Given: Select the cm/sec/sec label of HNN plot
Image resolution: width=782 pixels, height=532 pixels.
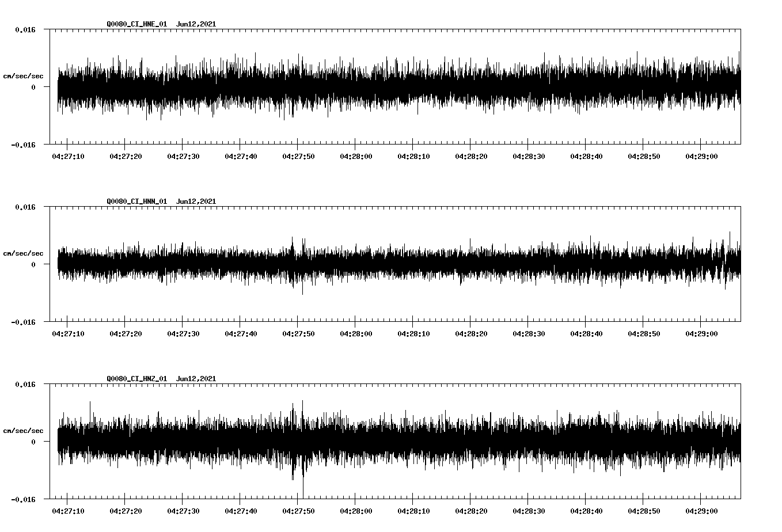Looking at the screenshot, I should click(23, 253).
